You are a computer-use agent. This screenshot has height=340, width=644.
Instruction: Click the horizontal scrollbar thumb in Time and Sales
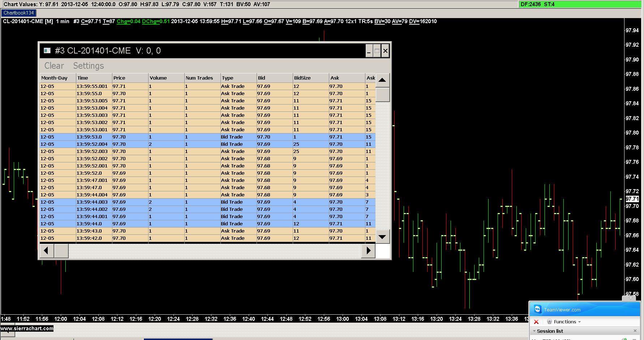point(61,250)
